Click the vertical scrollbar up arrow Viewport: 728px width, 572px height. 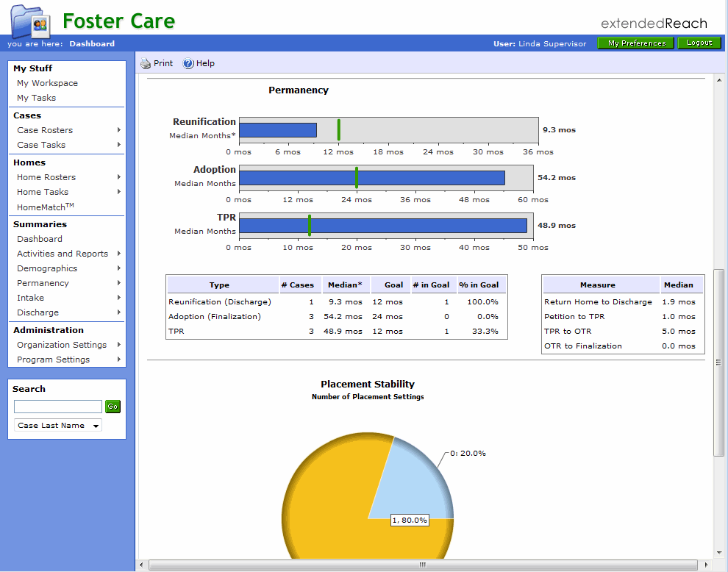pyautogui.click(x=719, y=80)
